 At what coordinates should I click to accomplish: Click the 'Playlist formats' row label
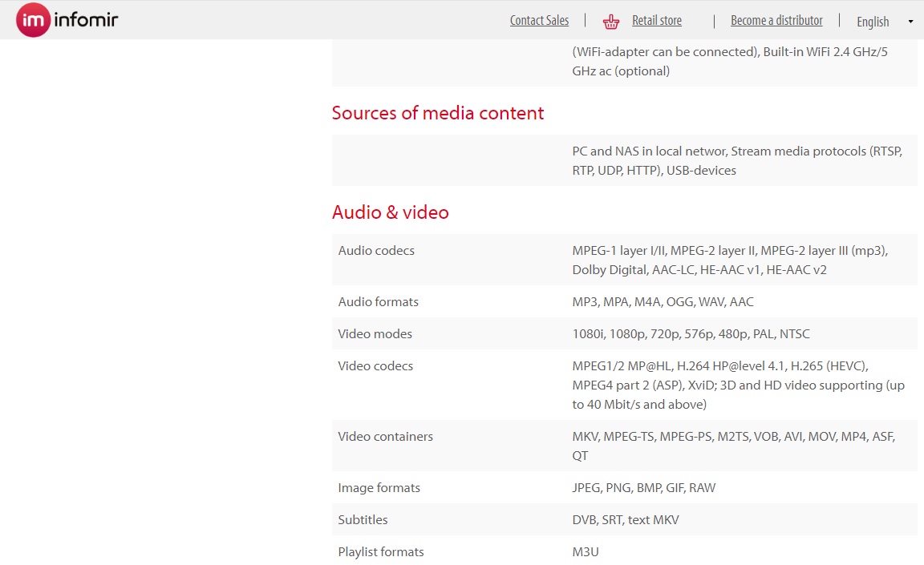pyautogui.click(x=380, y=552)
